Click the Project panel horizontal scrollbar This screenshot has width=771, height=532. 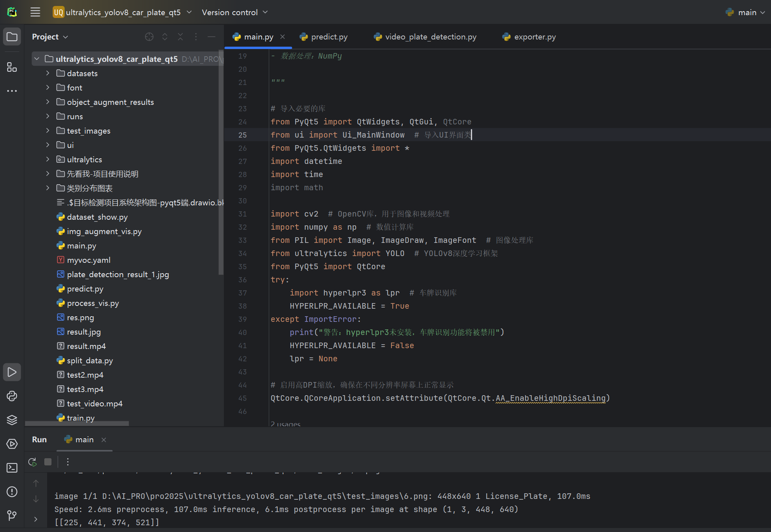77,424
